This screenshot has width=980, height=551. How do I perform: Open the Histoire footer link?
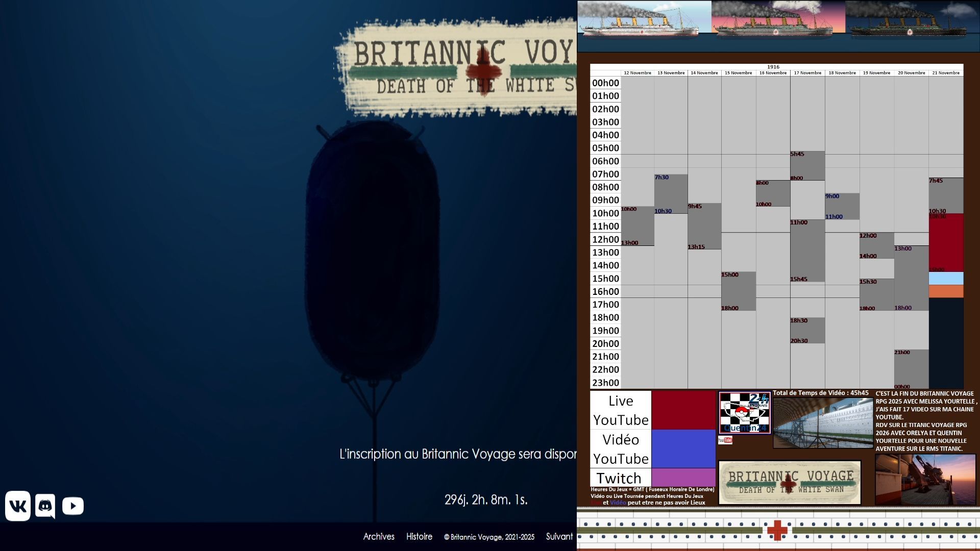coord(419,537)
